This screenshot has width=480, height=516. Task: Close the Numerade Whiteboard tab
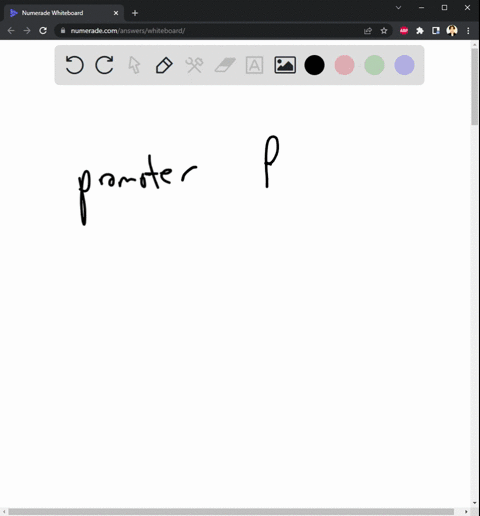[116, 13]
